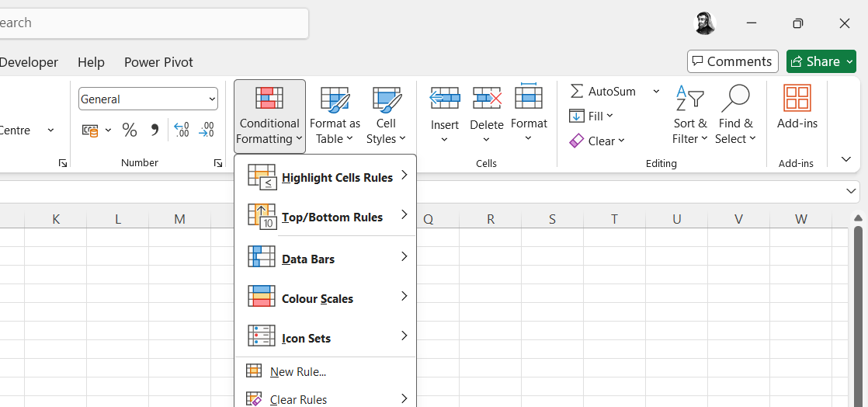Image resolution: width=868 pixels, height=407 pixels.
Task: Select column T header
Action: coord(614,219)
